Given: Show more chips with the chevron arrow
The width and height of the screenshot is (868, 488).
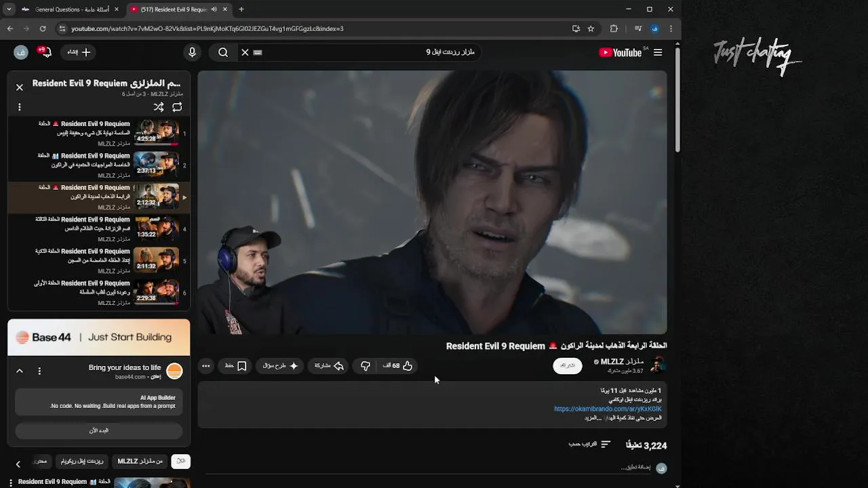Looking at the screenshot, I should pos(18,464).
